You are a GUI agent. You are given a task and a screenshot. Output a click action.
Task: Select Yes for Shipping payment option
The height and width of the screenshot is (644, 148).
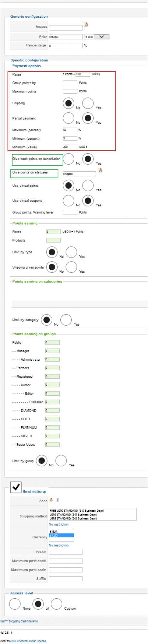[88, 103]
